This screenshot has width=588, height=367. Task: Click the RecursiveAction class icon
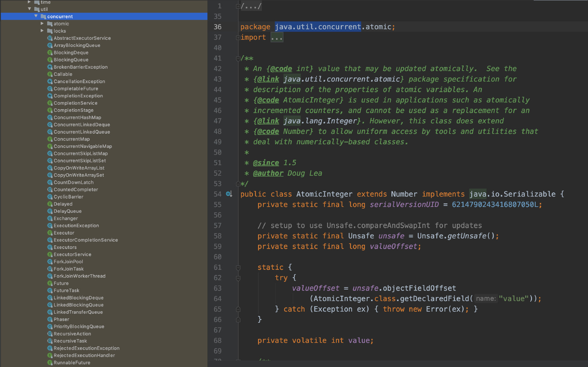50,334
